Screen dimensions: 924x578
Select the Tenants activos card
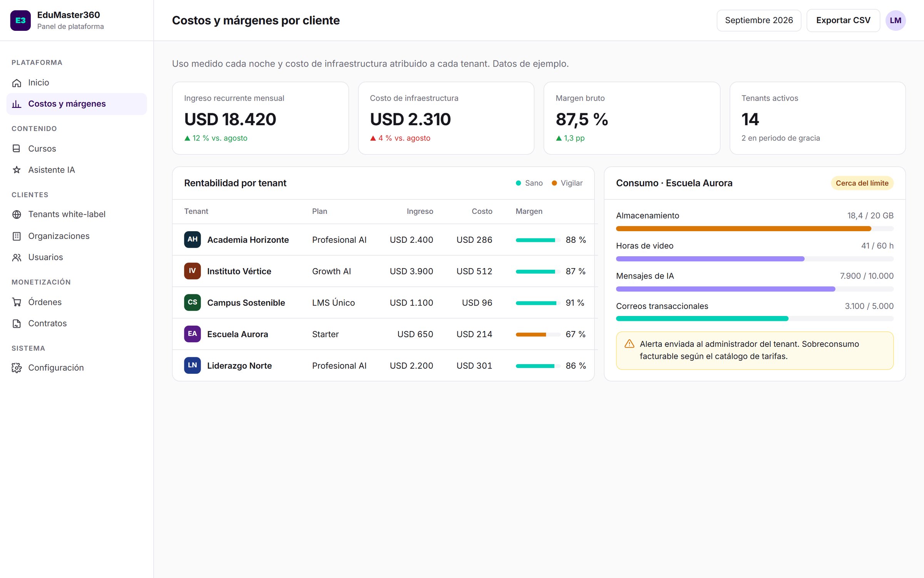point(817,118)
